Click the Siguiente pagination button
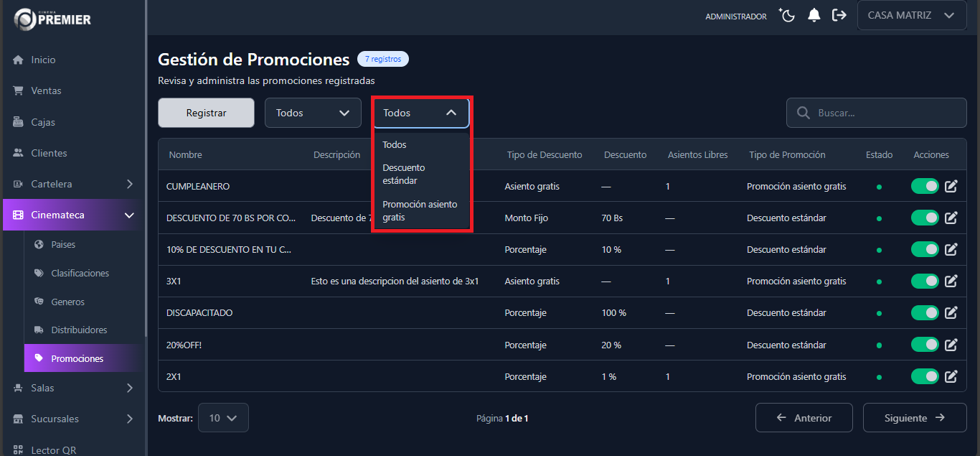This screenshot has height=456, width=980. (x=914, y=417)
